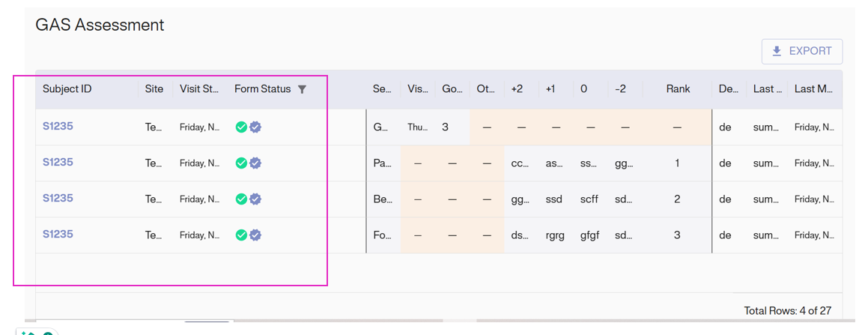This screenshot has width=868, height=335.
Task: Click the blue verified badge in second row
Action: pyautogui.click(x=255, y=163)
